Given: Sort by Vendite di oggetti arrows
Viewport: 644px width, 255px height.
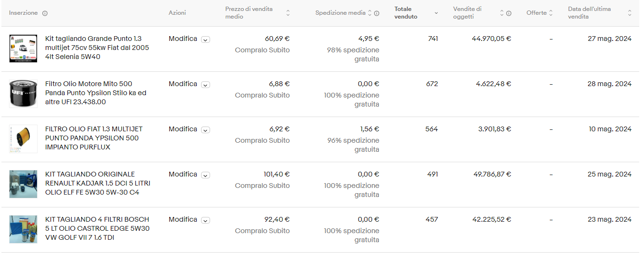Looking at the screenshot, I should (501, 13).
